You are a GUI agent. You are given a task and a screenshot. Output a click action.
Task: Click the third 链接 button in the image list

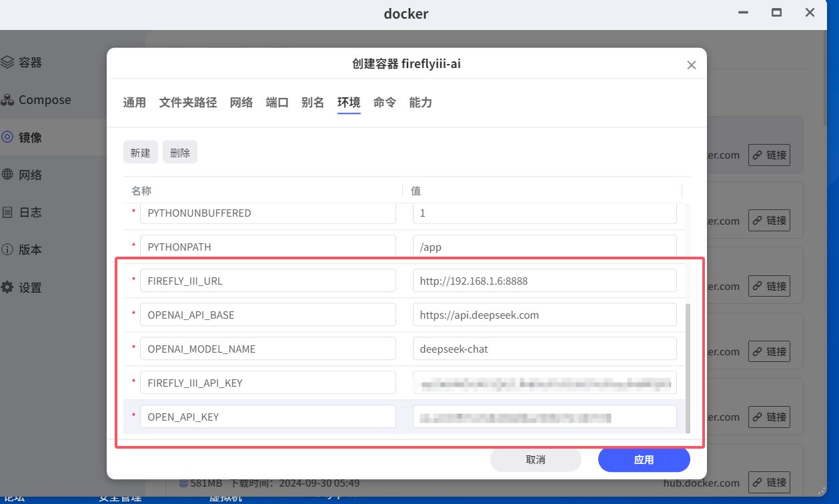coord(769,285)
